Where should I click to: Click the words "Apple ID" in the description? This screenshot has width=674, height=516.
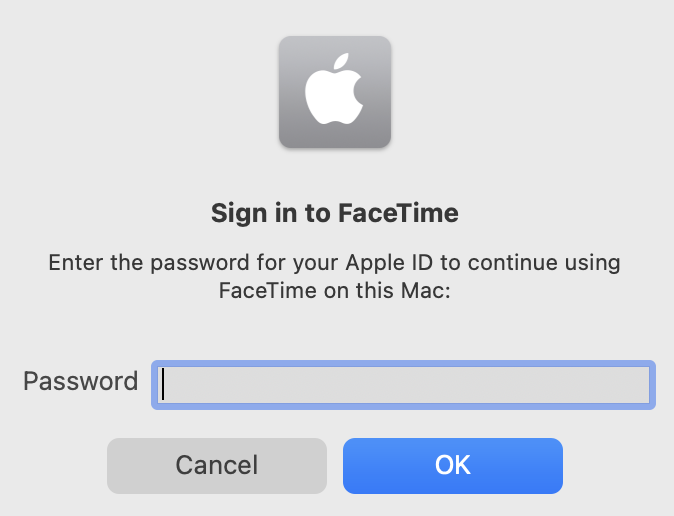[383, 263]
